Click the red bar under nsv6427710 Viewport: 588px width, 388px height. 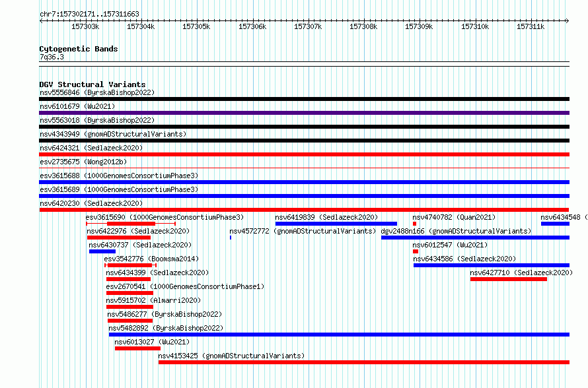[509, 279]
